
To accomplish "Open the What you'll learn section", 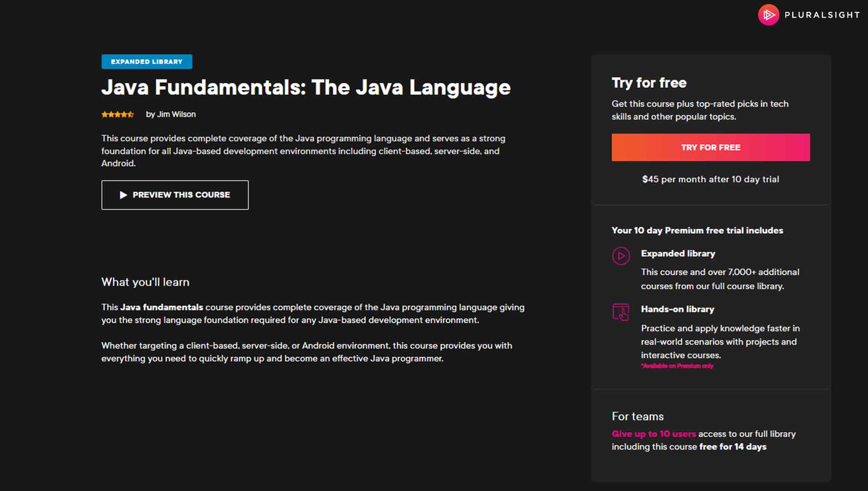I will 145,282.
